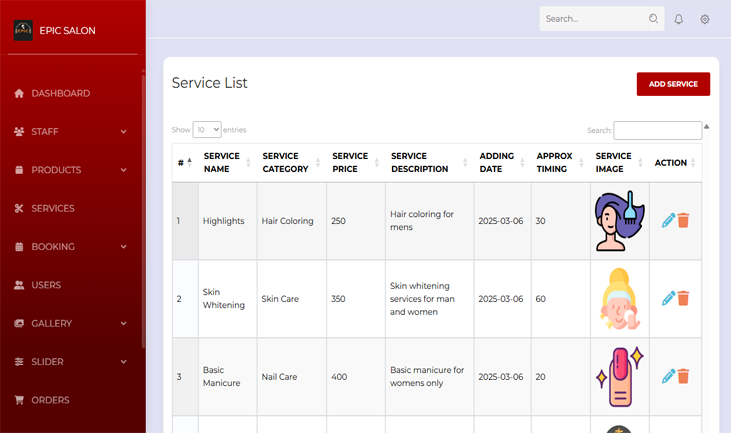
Task: Click the Add Service button
Action: point(673,84)
